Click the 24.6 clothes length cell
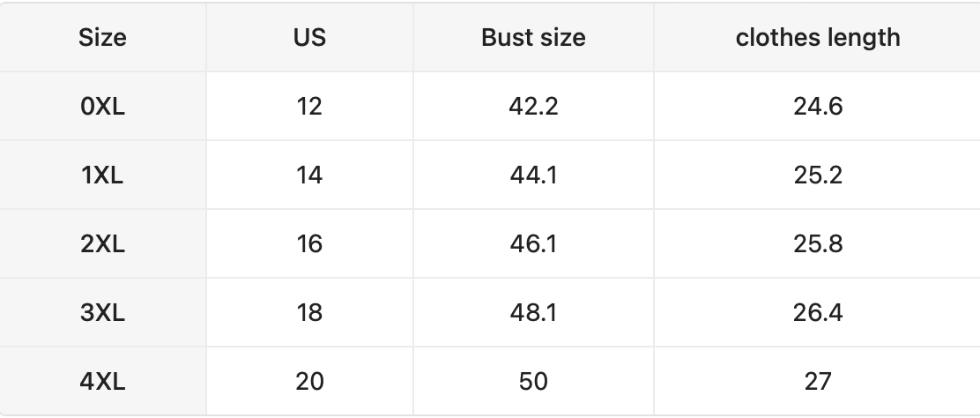 pos(817,107)
